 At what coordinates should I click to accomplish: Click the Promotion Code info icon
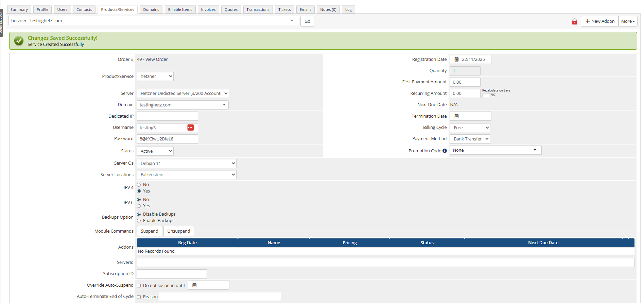tap(445, 151)
